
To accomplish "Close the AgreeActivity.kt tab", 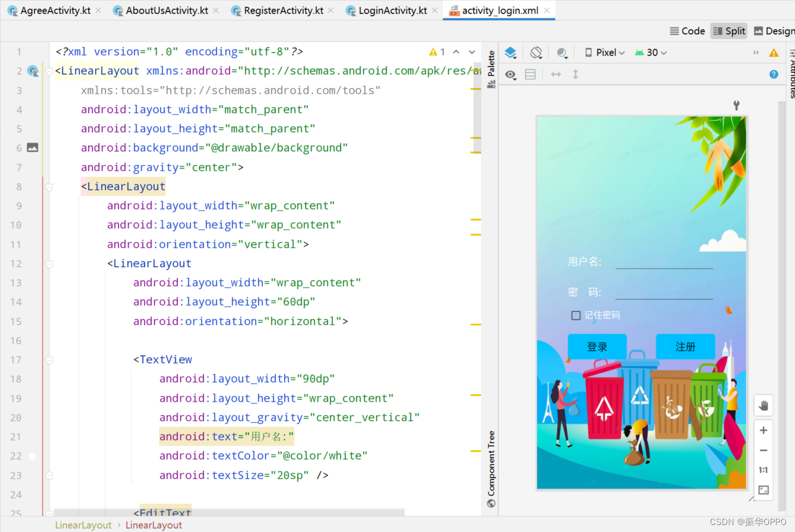I will tap(99, 10).
